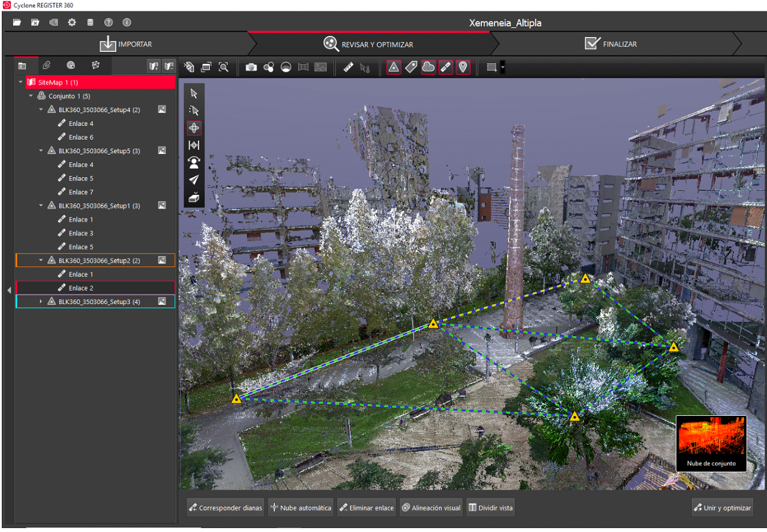Expand the BLK360_3503066_Setup3 tree node

(x=41, y=302)
